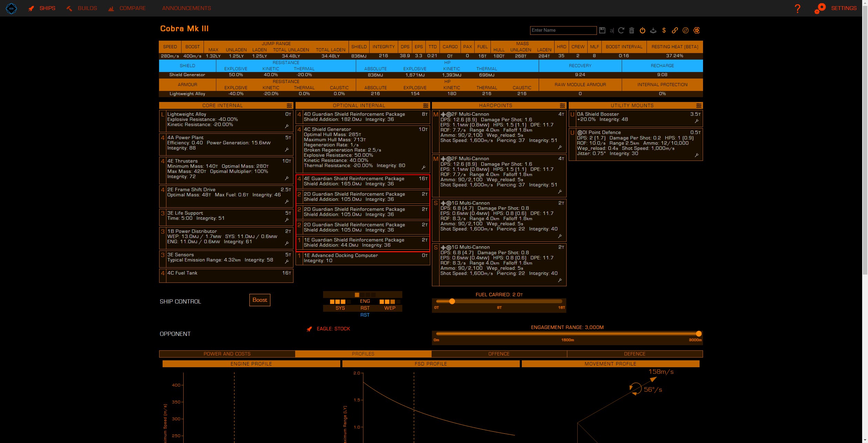868x443 pixels.
Task: Click wrench icon on 4E Thrusters
Action: [x=287, y=178]
